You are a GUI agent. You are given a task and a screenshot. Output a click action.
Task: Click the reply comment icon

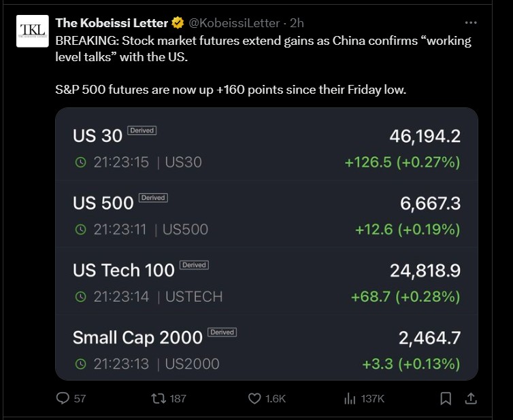click(x=63, y=398)
